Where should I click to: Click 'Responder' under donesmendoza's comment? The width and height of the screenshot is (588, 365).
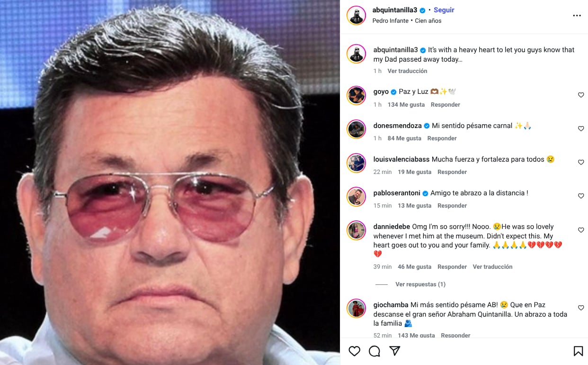(442, 138)
